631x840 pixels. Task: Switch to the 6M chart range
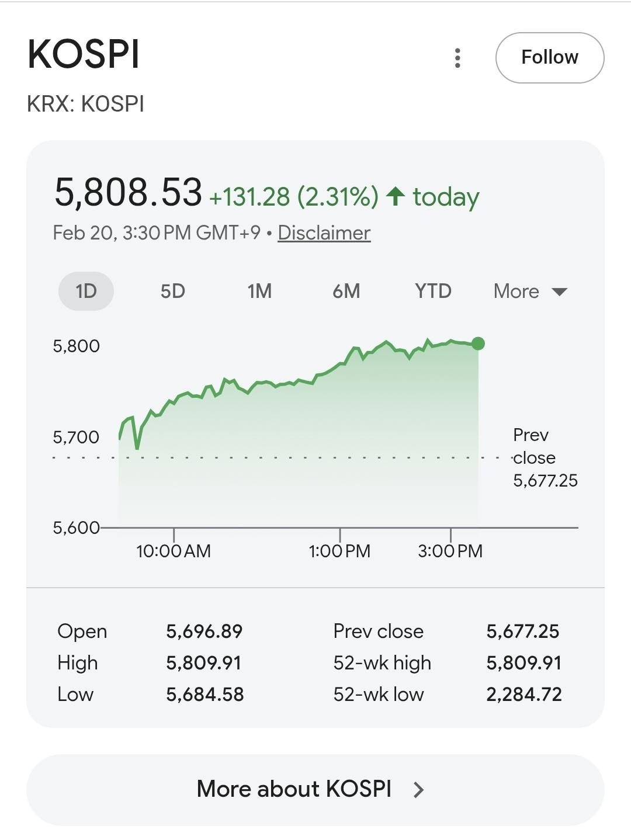(346, 291)
